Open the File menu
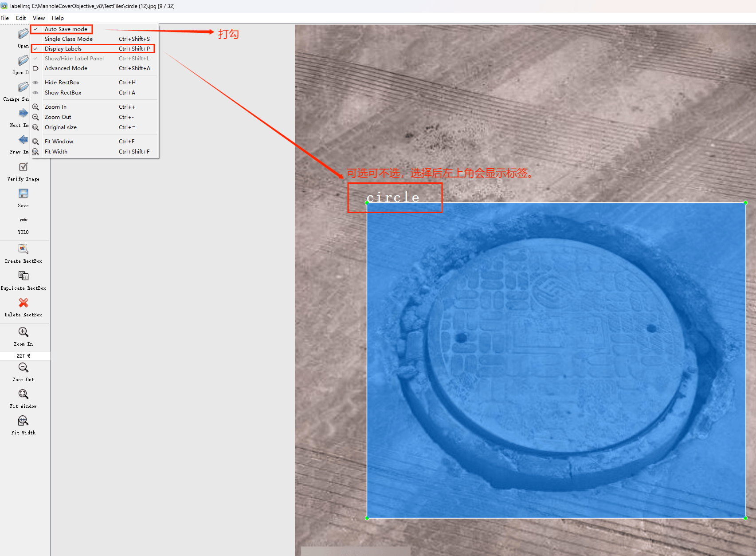The height and width of the screenshot is (556, 756). coord(5,18)
